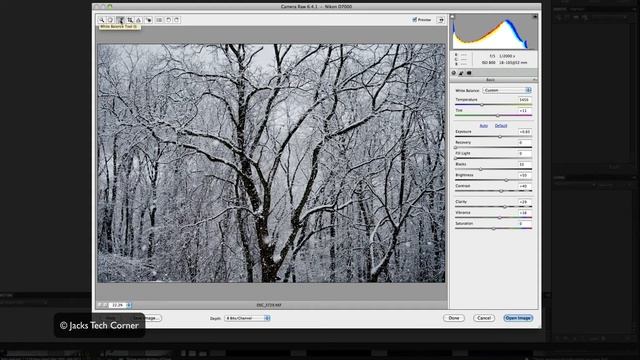Adjust the Brightness slider handle
Image resolution: width=640 pixels, height=360 pixels.
[506, 180]
